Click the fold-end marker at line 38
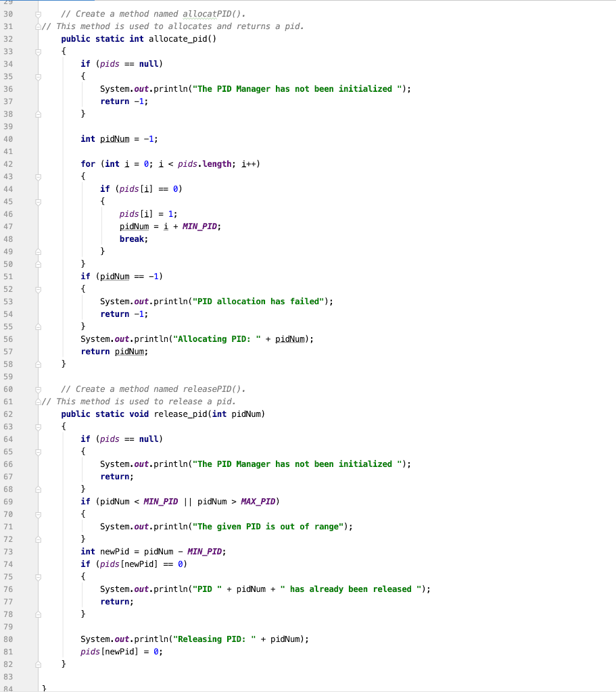616x692 pixels. point(38,114)
